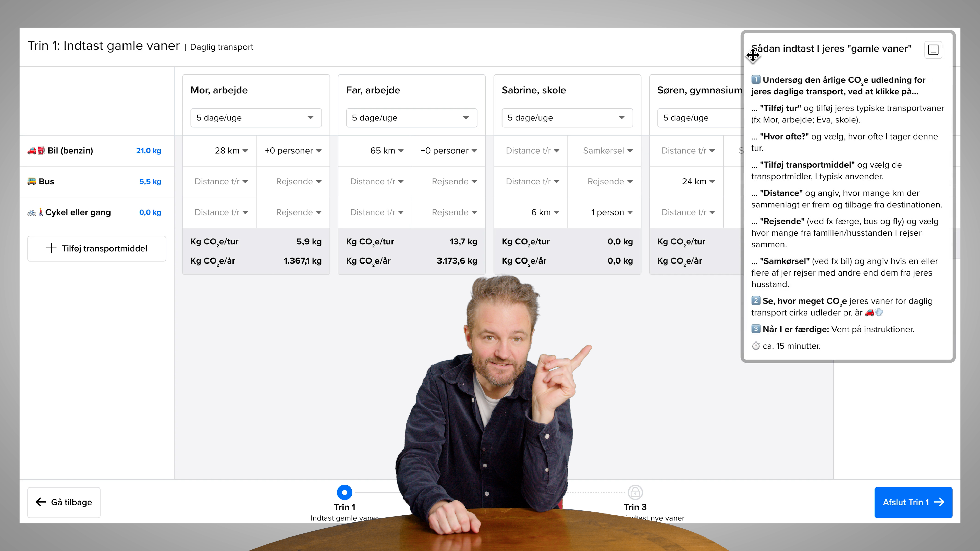The width and height of the screenshot is (980, 551).
Task: Open 65 km distance dropdown for Far car
Action: (x=375, y=151)
